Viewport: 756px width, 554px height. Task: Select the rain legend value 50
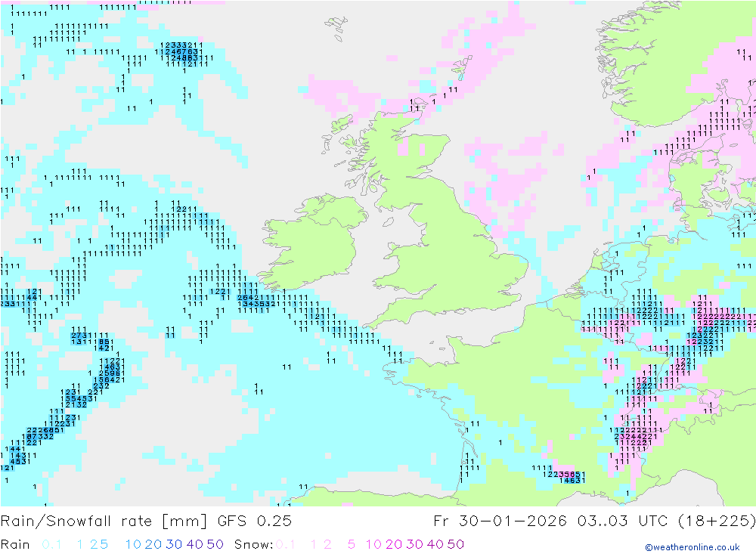pos(215,544)
